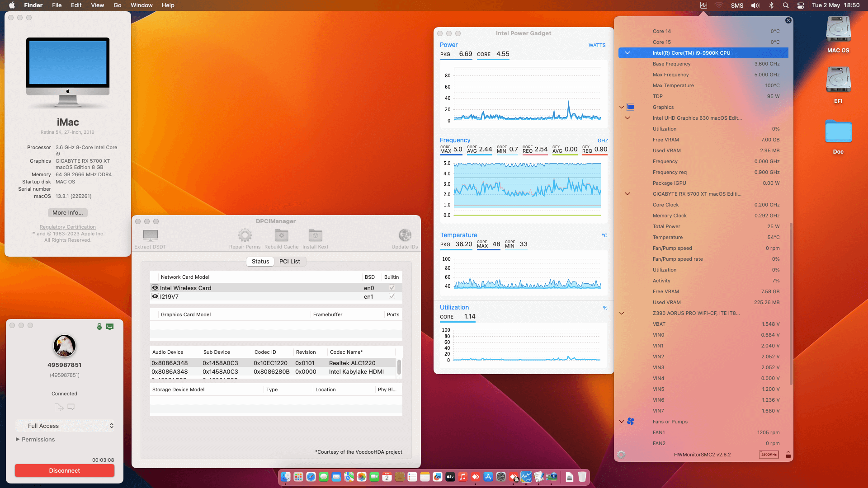
Task: Click green monitor icon in AnyDesk window
Action: tap(110, 326)
